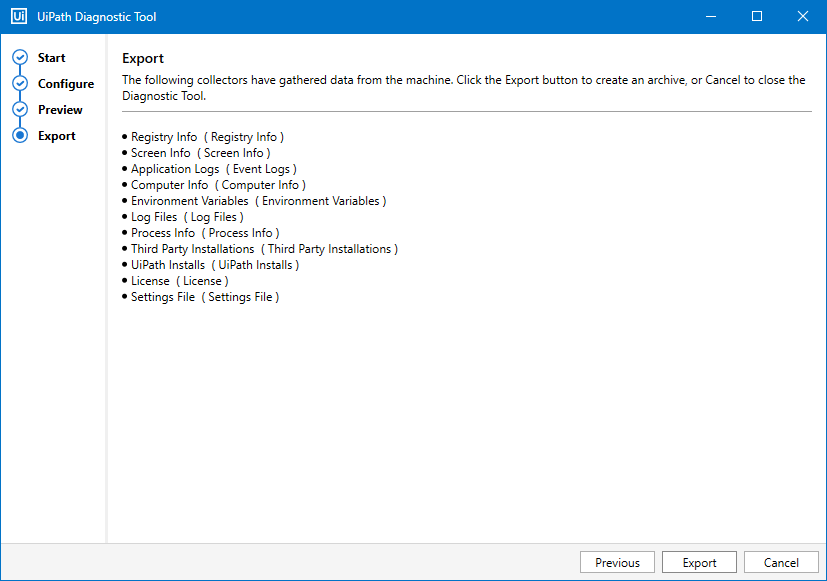Screen dimensions: 827x581
Task: Maximize the Diagnostic Tool window
Action: (x=757, y=17)
